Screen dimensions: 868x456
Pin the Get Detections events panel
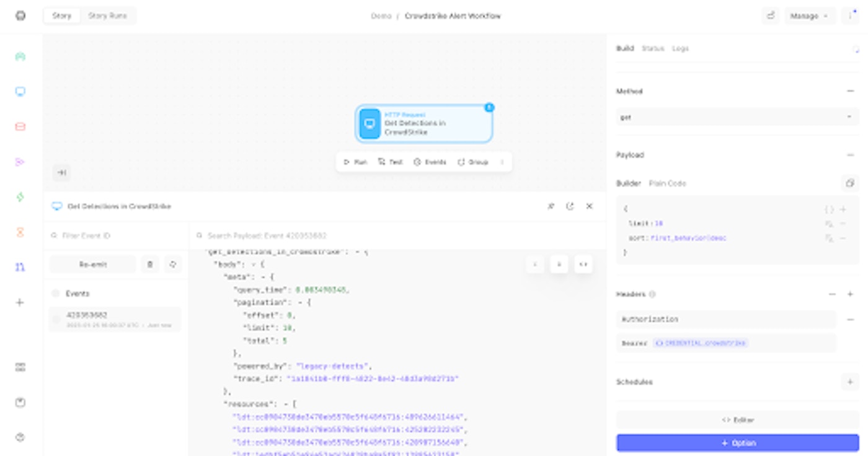coord(551,206)
